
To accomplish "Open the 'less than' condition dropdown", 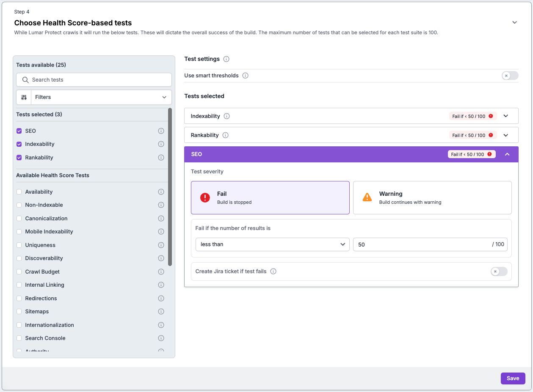I will (x=272, y=244).
